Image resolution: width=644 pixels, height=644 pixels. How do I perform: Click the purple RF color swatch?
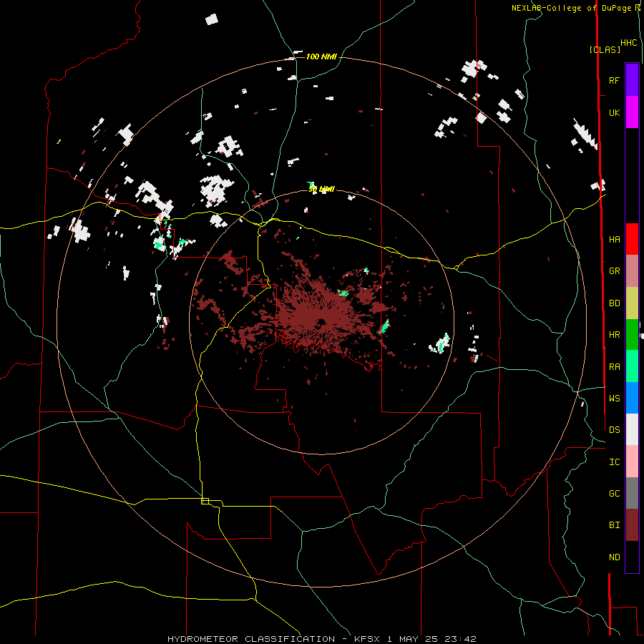632,80
